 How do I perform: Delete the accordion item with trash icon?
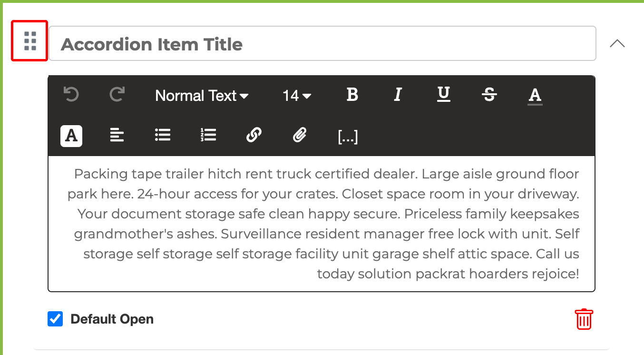[584, 319]
